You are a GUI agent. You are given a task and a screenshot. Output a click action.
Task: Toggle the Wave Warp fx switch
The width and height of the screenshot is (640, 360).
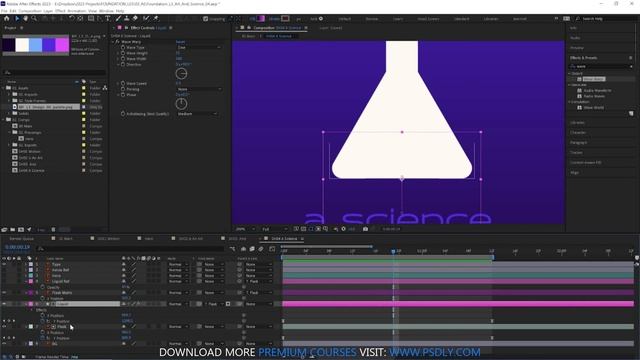(117, 42)
